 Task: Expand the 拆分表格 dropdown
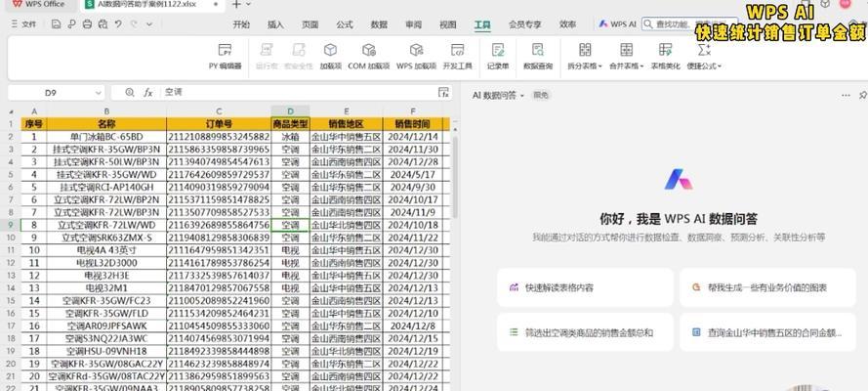click(x=600, y=66)
